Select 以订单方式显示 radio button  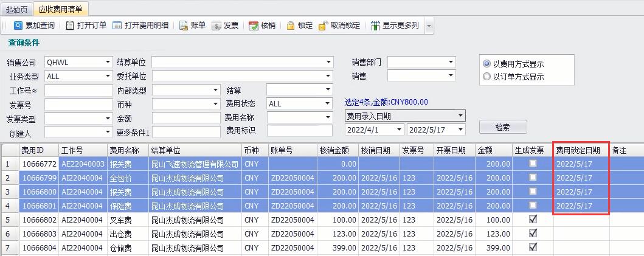click(486, 77)
